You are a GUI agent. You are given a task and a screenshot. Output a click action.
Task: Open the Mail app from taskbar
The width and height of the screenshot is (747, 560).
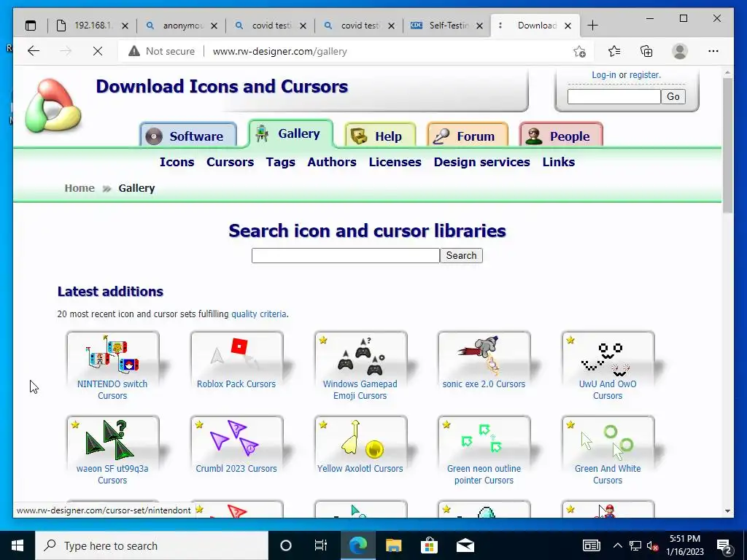click(465, 545)
